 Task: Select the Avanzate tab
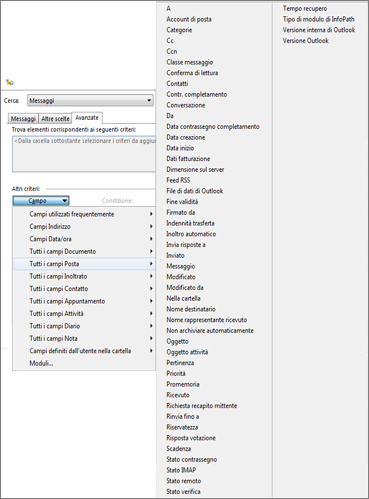pyautogui.click(x=87, y=118)
